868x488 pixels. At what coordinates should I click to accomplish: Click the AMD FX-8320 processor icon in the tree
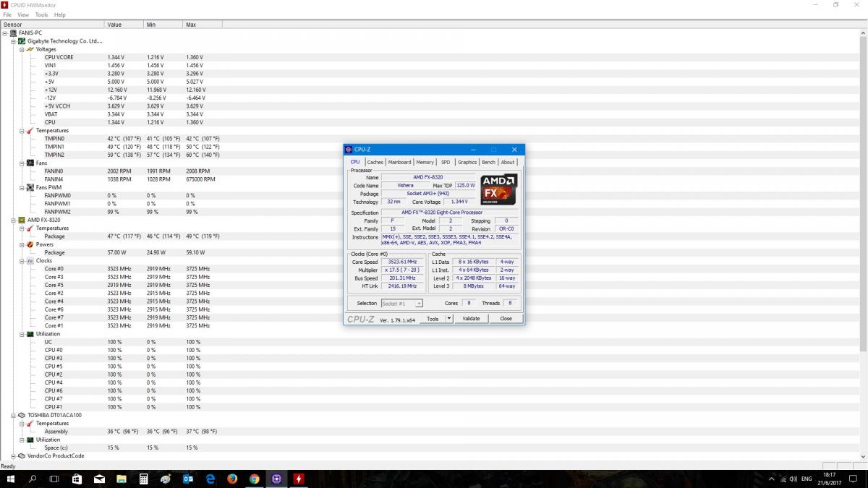(22, 220)
